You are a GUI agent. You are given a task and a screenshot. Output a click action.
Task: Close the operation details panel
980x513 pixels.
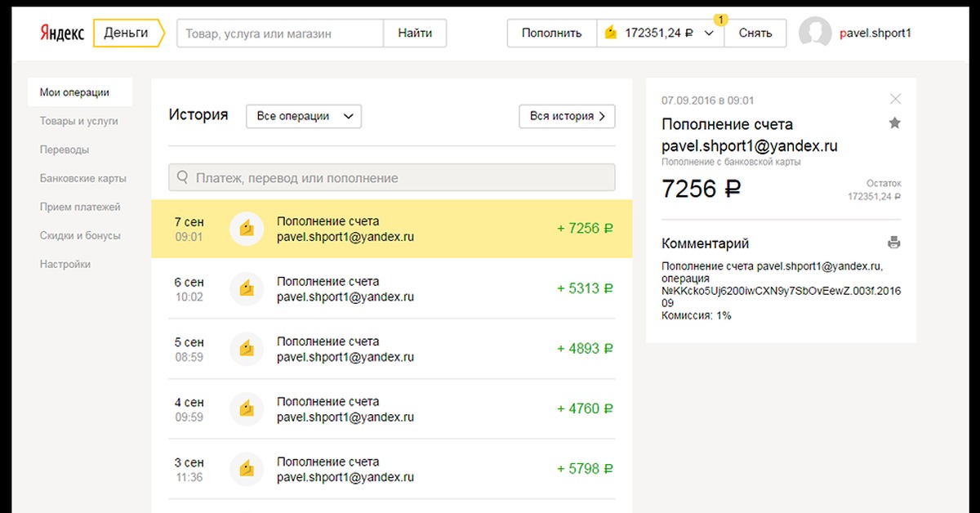(x=895, y=99)
